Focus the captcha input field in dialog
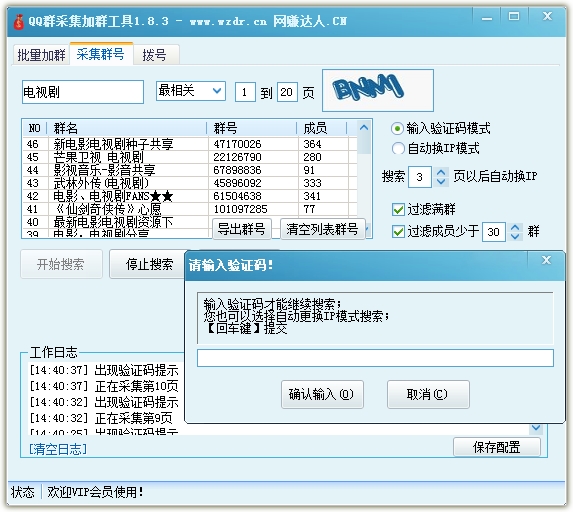 click(375, 358)
